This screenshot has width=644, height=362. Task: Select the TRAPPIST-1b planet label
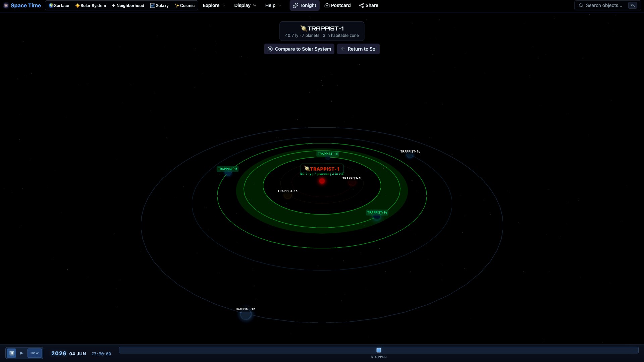coord(352,178)
